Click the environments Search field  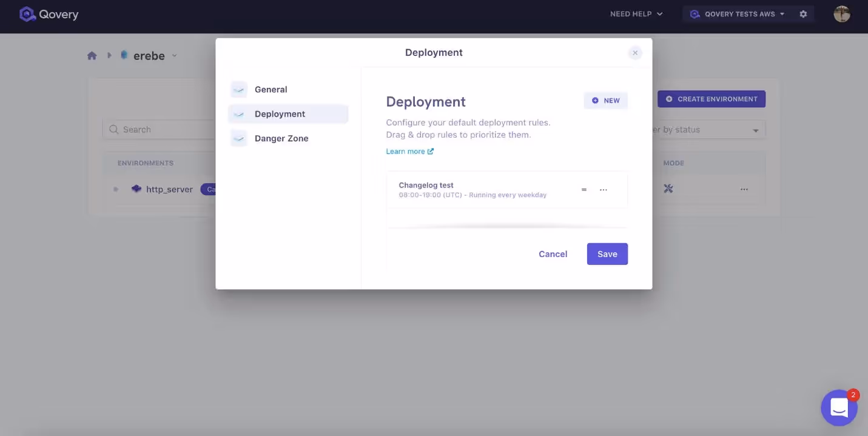tap(160, 130)
